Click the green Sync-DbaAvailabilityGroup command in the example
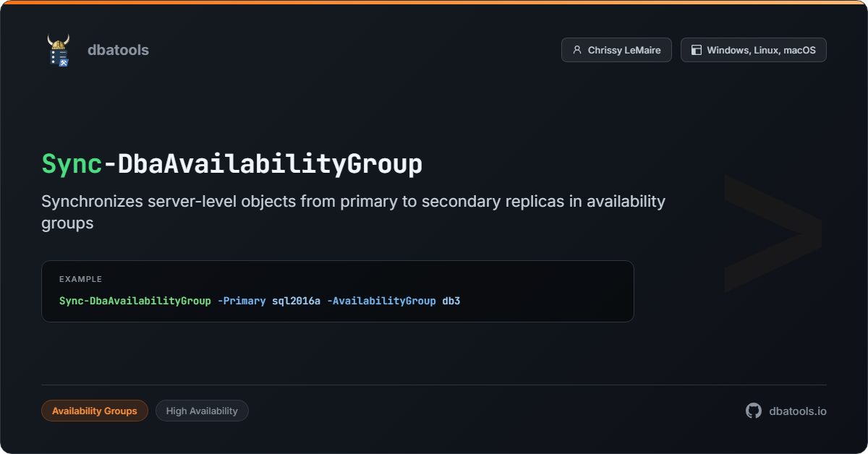868x454 pixels. [135, 301]
